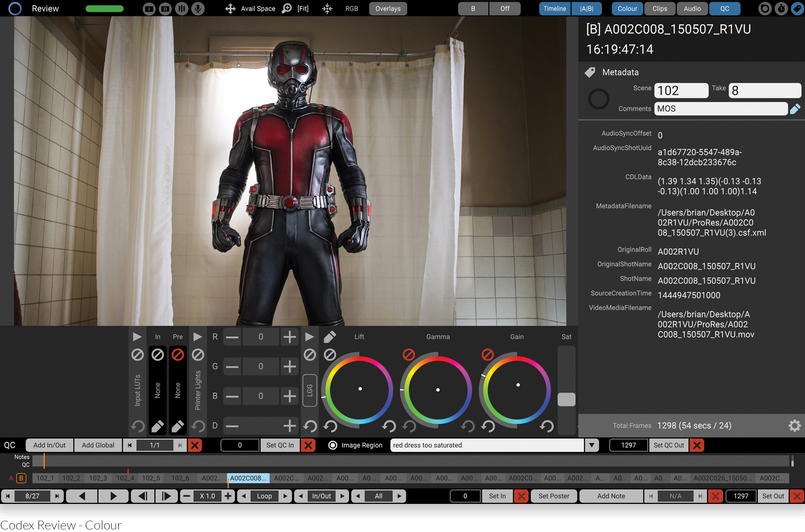Screen dimensions: 805x532
Task: Open the Audio tab
Action: point(692,8)
